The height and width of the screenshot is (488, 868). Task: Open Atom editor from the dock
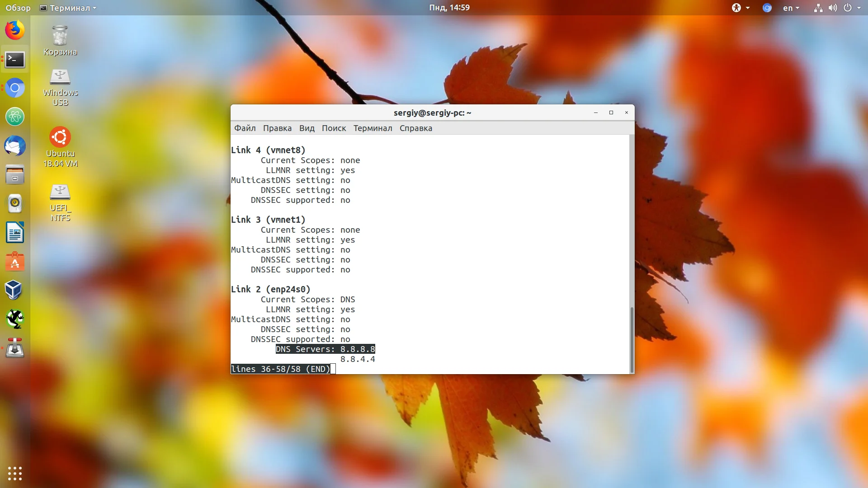pyautogui.click(x=15, y=117)
